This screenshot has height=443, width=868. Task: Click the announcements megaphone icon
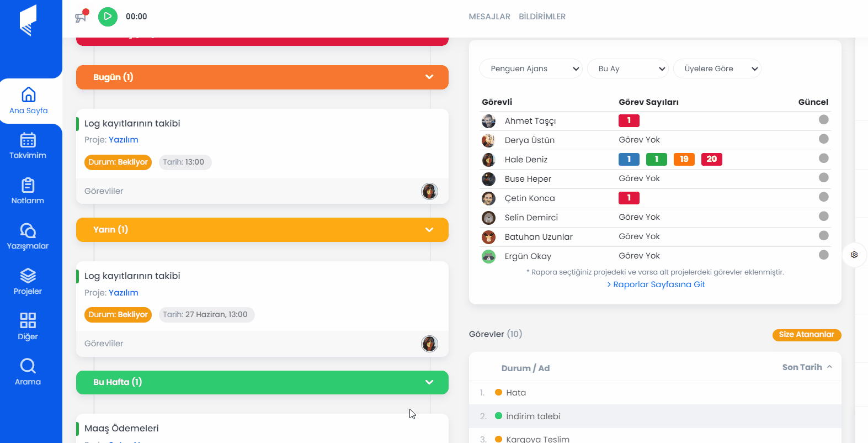click(x=81, y=17)
